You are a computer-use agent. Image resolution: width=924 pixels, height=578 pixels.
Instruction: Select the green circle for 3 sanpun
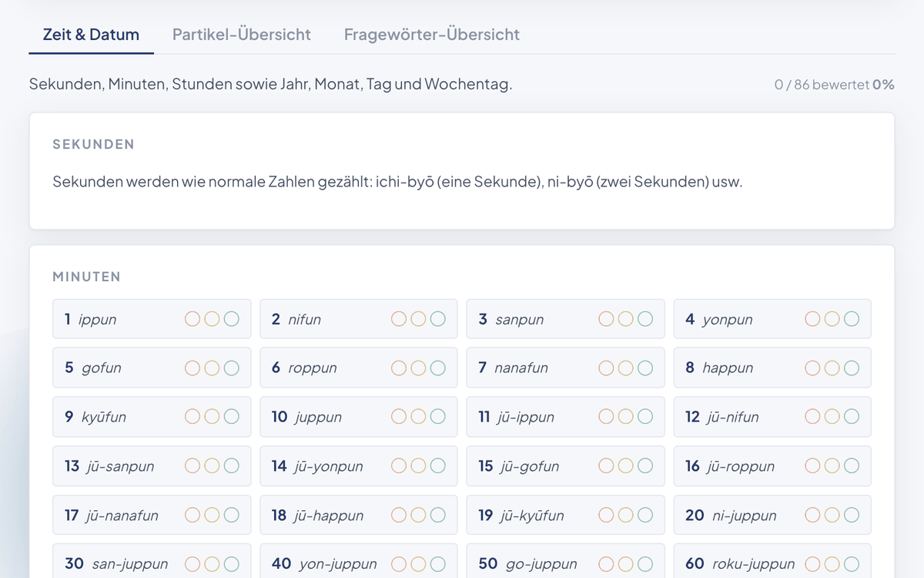tap(645, 319)
